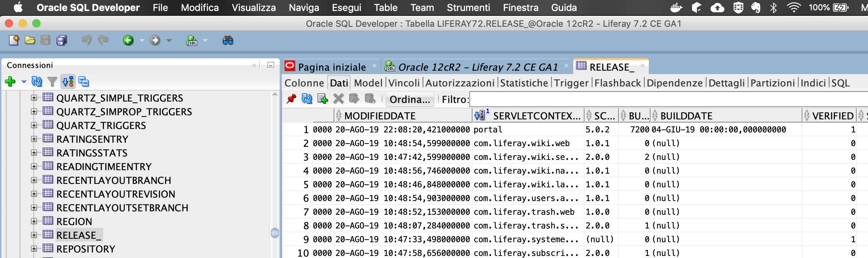Screen dimensions: 868x258
Task: Expand the READINGTIMEENTRY table node
Action: 34,166
